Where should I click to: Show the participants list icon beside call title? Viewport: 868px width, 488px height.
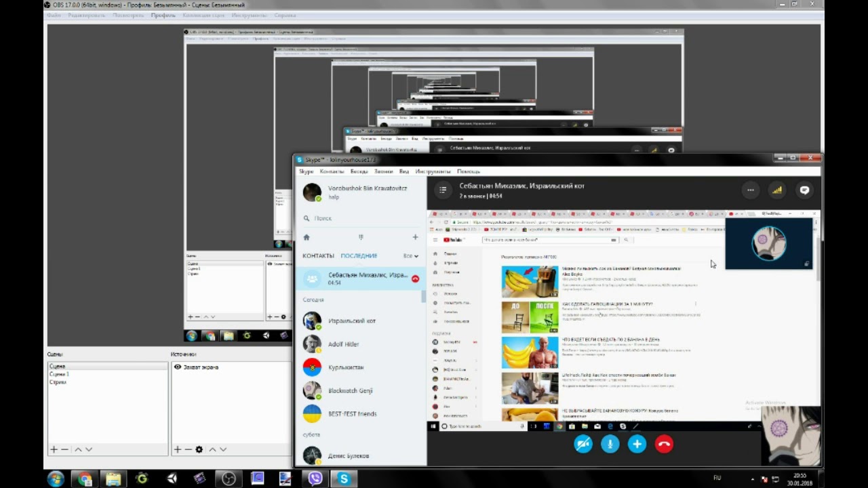pyautogui.click(x=442, y=190)
